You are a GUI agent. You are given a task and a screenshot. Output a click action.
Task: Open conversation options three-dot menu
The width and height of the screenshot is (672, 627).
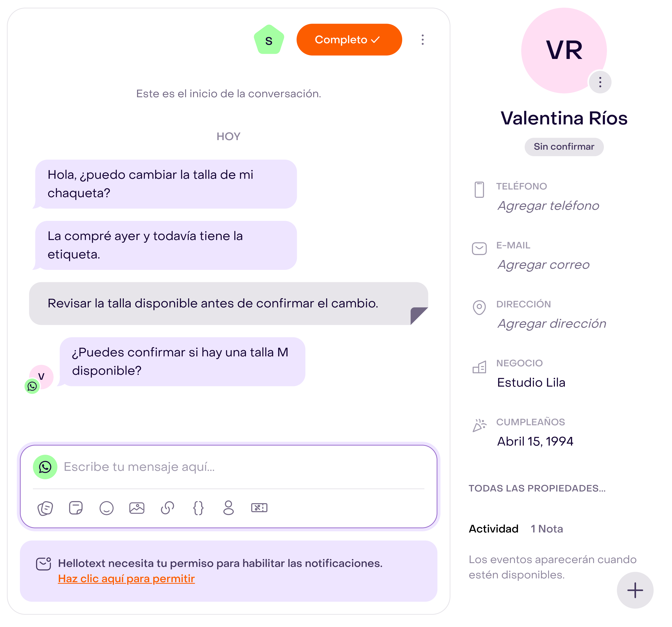[x=422, y=40]
